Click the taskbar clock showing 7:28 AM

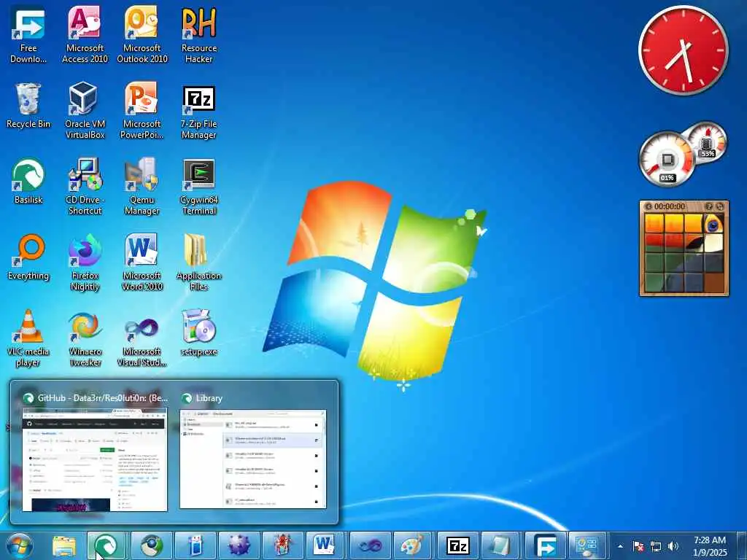[710, 546]
